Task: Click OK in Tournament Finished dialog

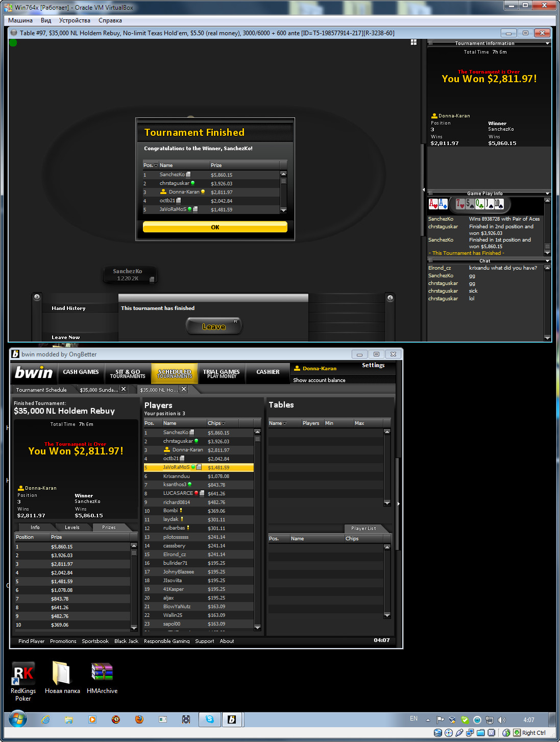Action: [215, 227]
